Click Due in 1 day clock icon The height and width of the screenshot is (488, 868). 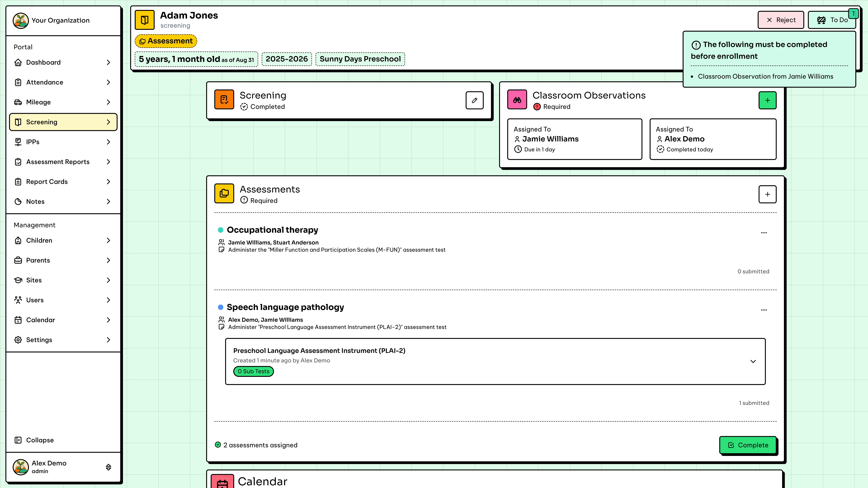[x=518, y=149]
